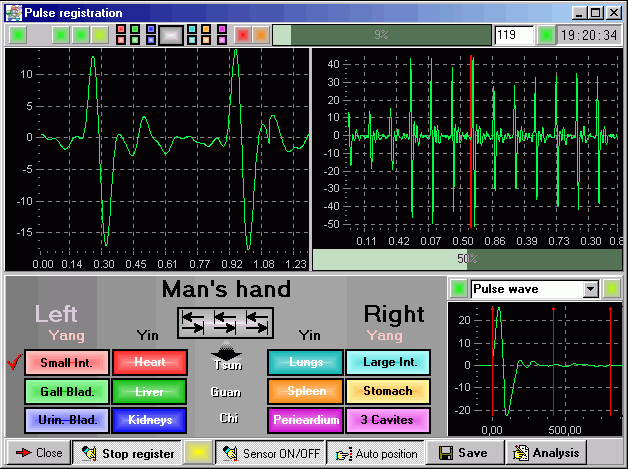Select the Urin. Blad. organ button
This screenshot has width=628, height=469.
coord(67,420)
